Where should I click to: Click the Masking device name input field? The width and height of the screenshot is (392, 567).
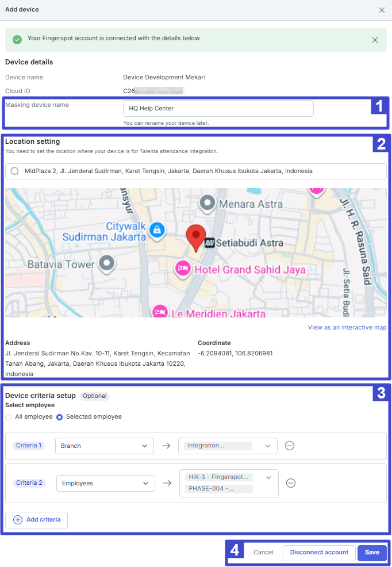coord(218,109)
